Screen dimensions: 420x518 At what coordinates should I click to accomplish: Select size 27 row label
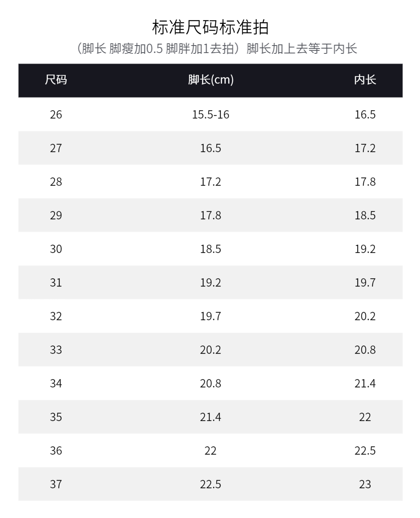(56, 148)
